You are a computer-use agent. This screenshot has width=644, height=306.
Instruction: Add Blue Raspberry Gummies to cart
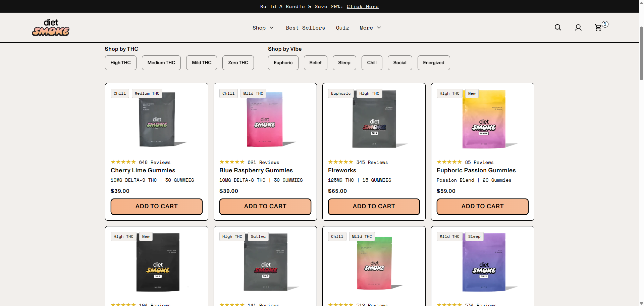point(265,207)
